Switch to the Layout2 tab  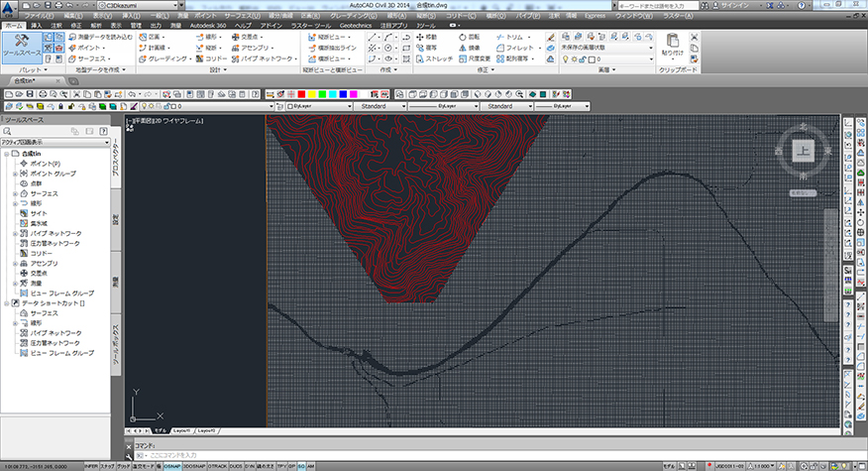206,430
